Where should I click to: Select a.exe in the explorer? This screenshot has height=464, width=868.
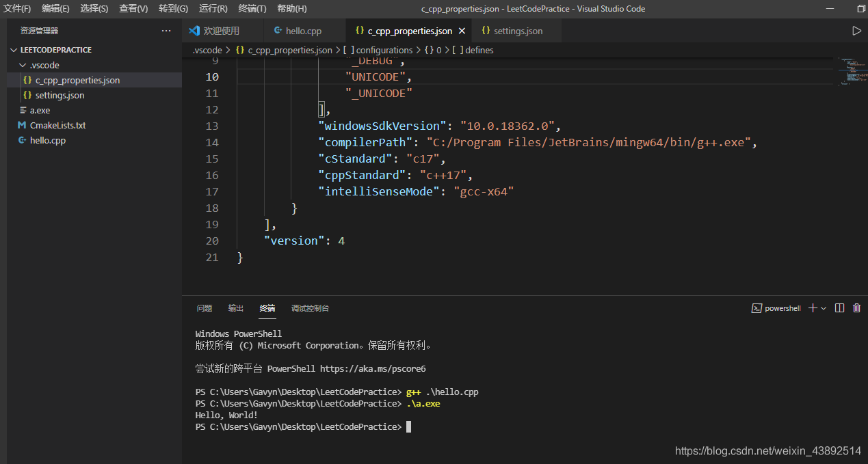tap(40, 110)
